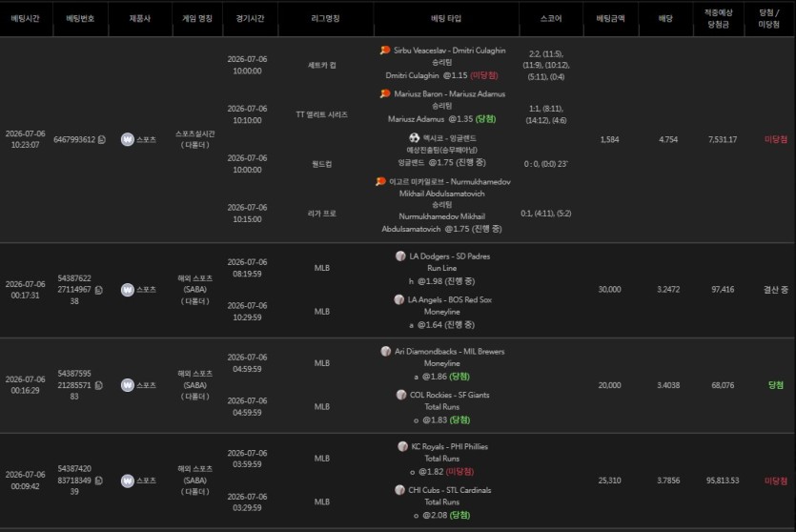Click the 리그명칭 column header
Image resolution: width=796 pixels, height=532 pixels.
(325, 18)
